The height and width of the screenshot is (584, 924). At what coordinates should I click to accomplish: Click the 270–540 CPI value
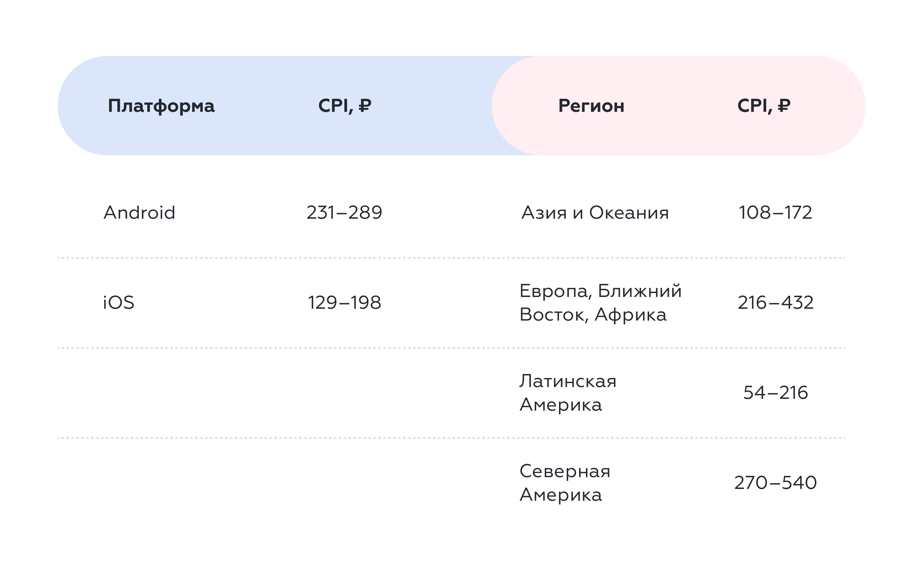(x=776, y=483)
